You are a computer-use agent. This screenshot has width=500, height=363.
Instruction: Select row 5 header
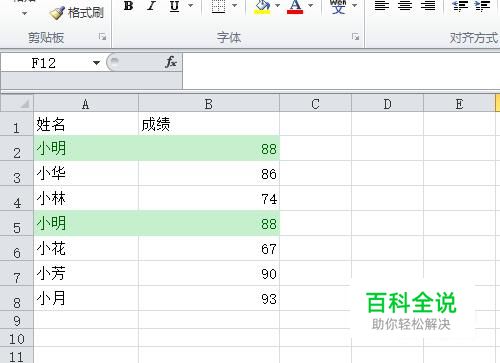click(x=17, y=223)
